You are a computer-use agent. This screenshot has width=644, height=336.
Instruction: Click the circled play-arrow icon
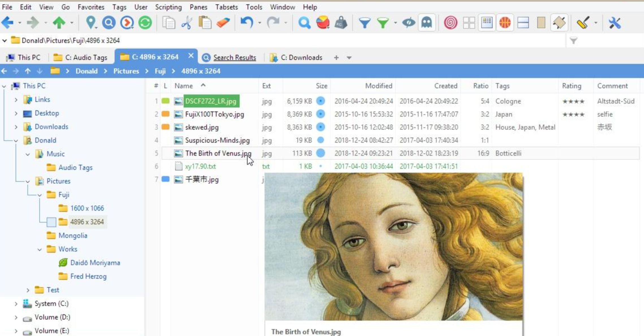(x=127, y=22)
